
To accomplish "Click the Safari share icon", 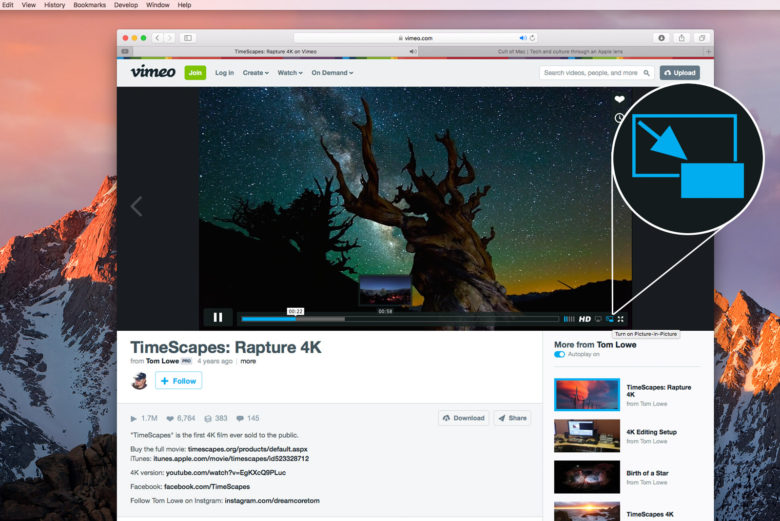I will [682, 38].
